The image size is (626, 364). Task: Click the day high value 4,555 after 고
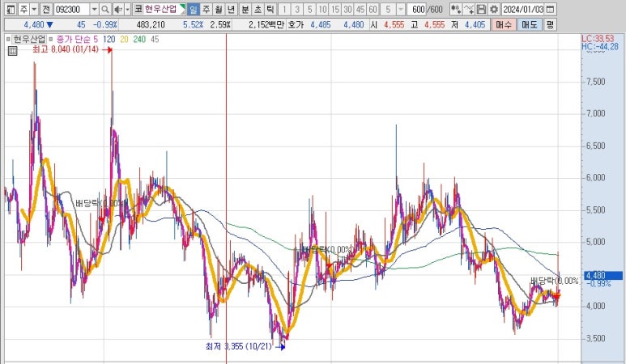[434, 25]
